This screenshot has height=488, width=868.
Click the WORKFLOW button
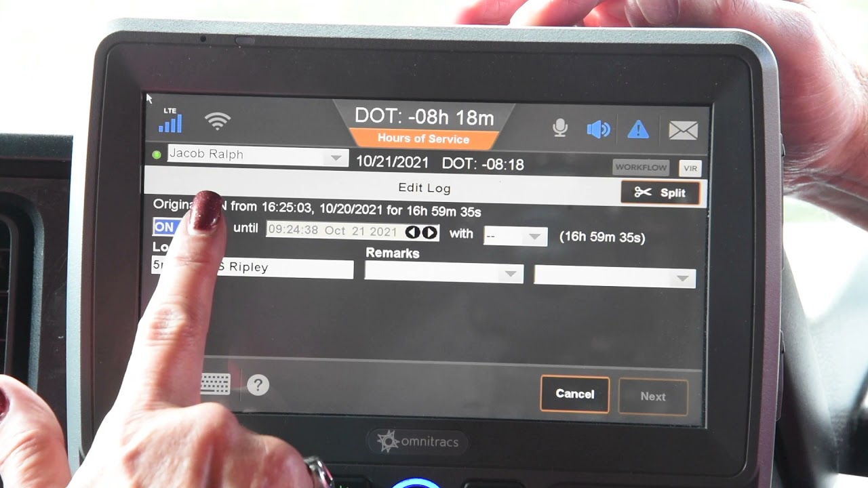[x=641, y=167]
